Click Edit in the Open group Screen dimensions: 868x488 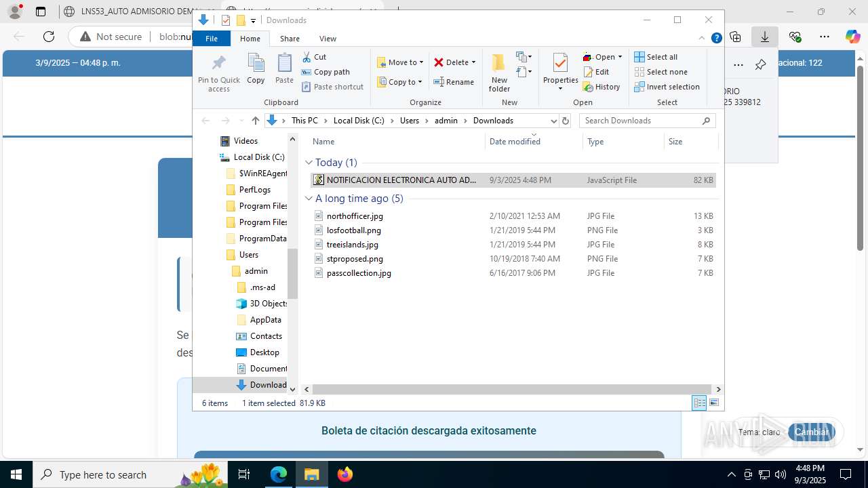point(596,72)
